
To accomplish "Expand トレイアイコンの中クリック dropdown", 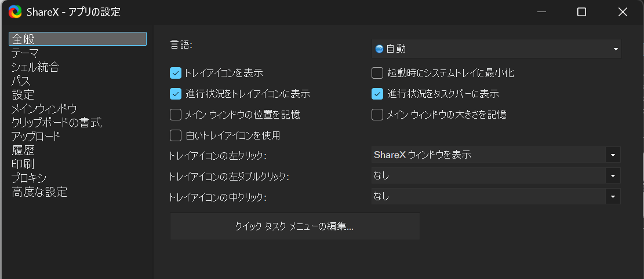I will [496, 196].
